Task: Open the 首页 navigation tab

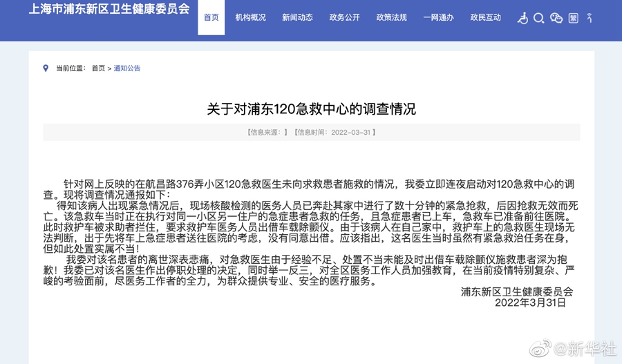Action: pos(211,18)
